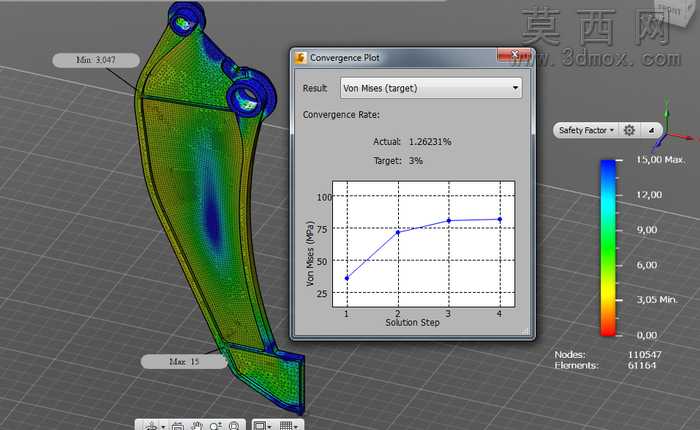This screenshot has height=430, width=700.
Task: Select the orbit tool in bottom navigation bar
Action: tap(152, 426)
